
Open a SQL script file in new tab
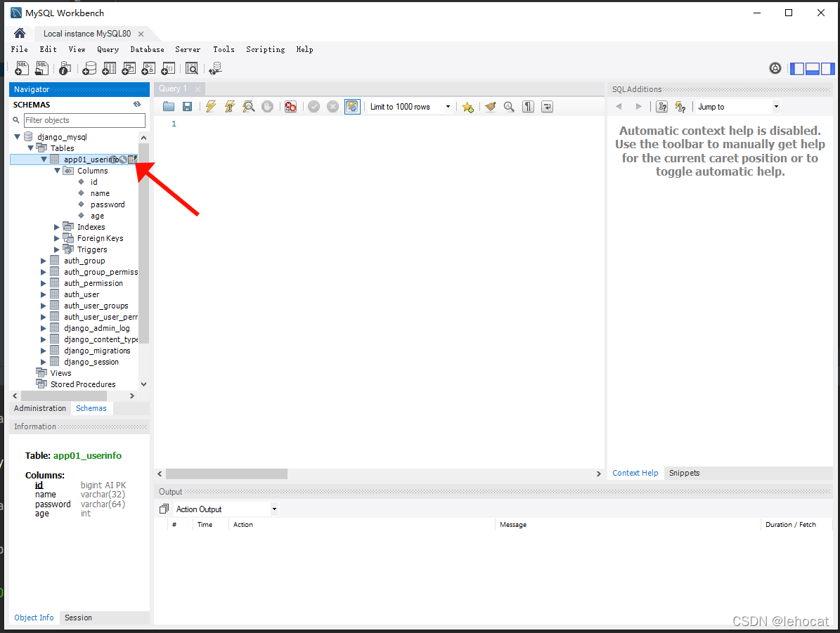click(41, 68)
